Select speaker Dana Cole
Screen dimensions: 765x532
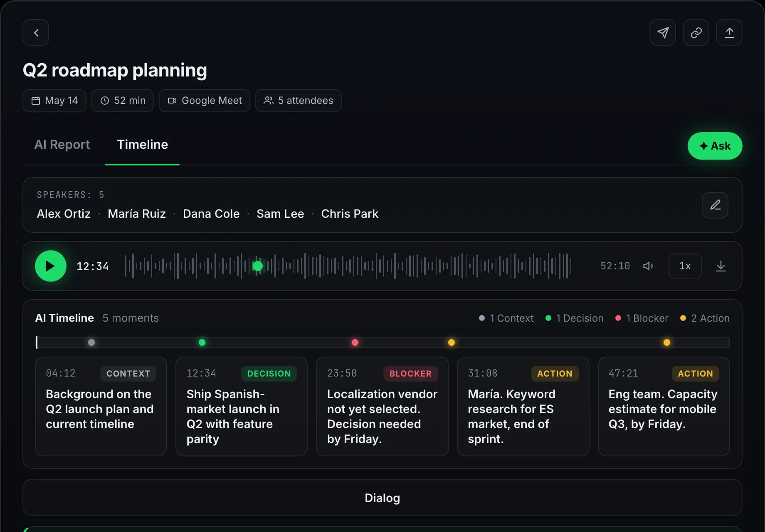(211, 214)
